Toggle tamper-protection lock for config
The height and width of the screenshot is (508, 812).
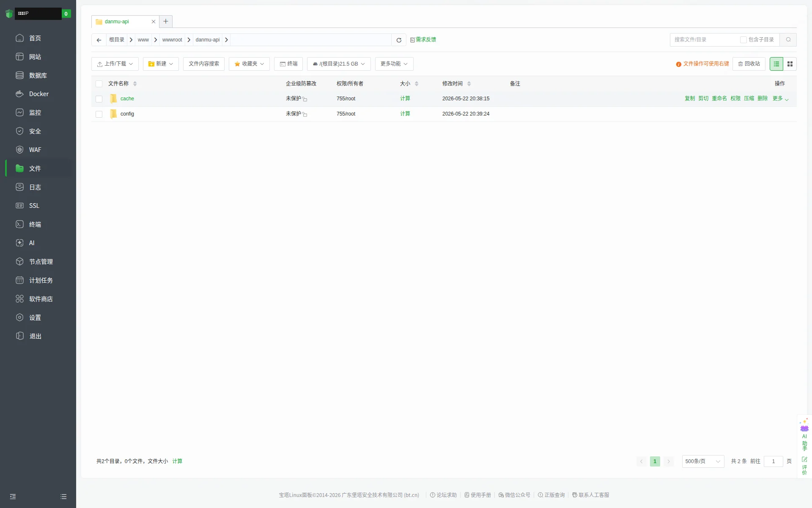pos(304,114)
